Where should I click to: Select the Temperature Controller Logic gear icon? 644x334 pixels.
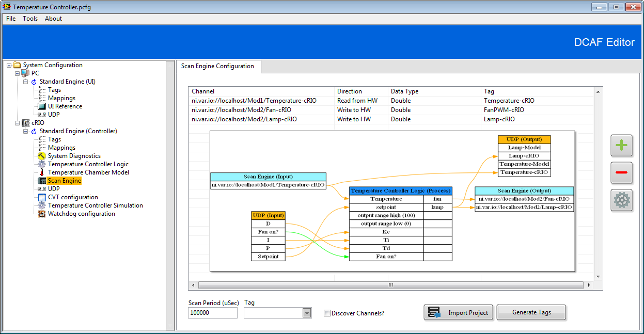[42, 164]
